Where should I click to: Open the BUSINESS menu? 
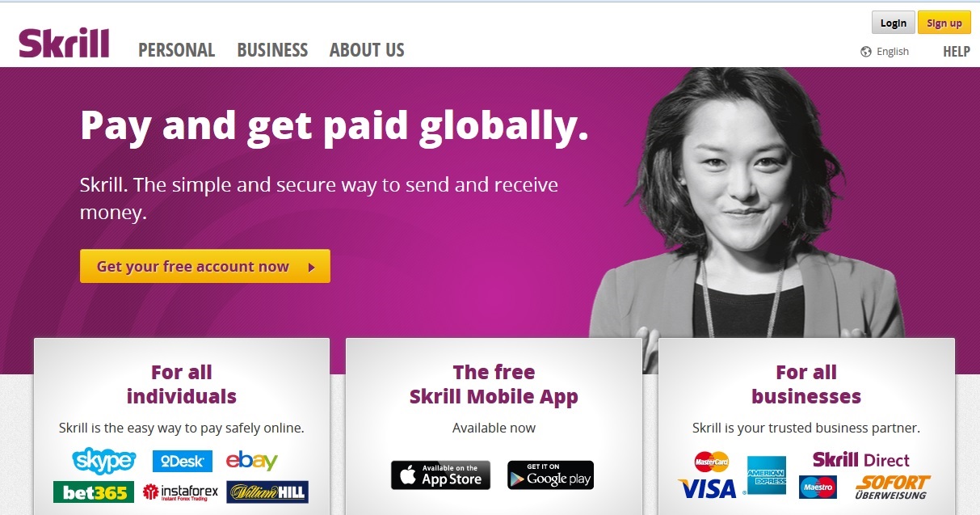click(x=272, y=50)
